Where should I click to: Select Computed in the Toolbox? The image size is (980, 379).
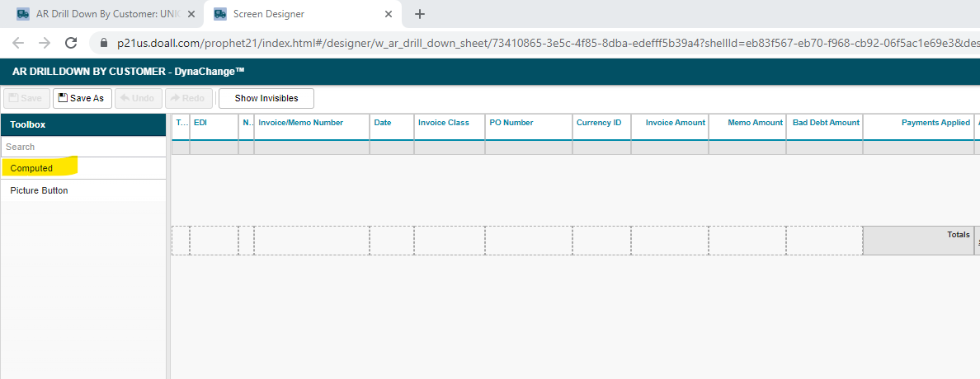tap(31, 168)
